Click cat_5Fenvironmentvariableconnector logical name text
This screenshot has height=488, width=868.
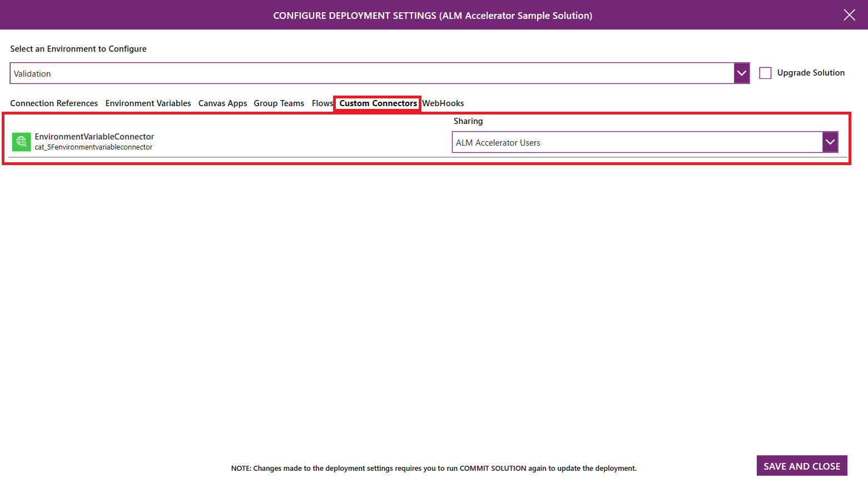click(x=93, y=147)
